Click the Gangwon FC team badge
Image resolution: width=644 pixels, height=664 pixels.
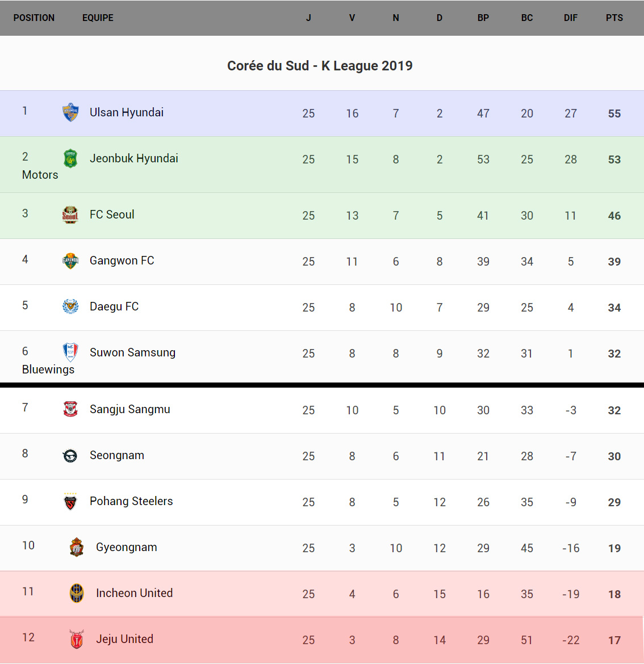(x=70, y=260)
